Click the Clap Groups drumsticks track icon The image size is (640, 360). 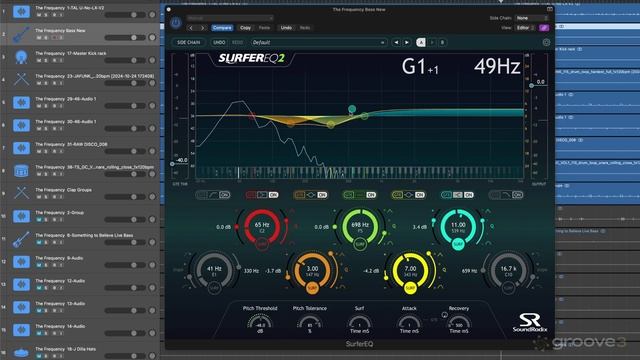pos(21,193)
